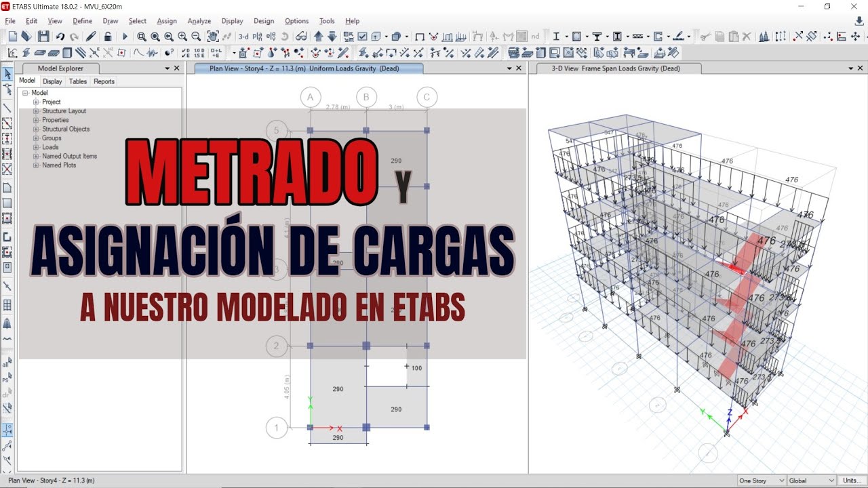Click the Zoom In plus magnifier
Viewport: 868px width, 488px height.
click(182, 36)
